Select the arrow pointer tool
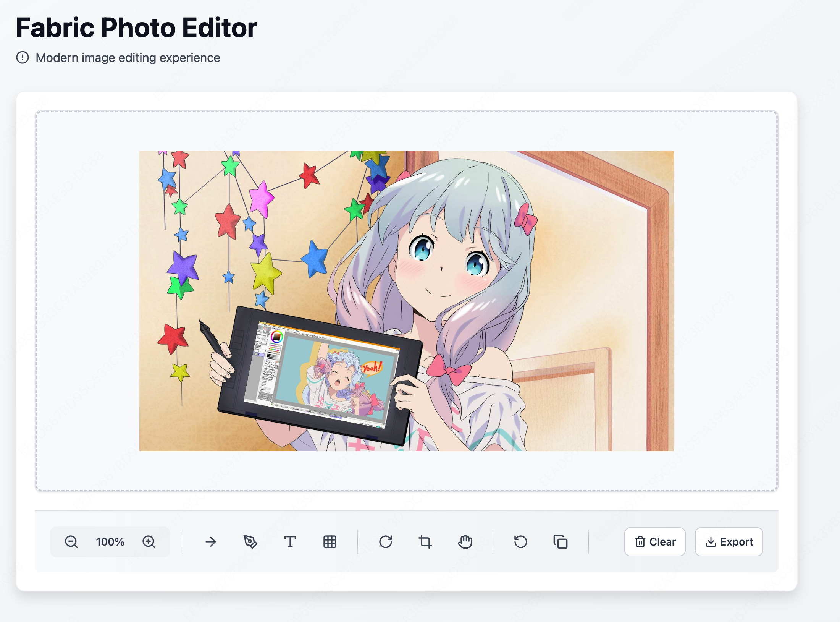The height and width of the screenshot is (622, 840). (x=211, y=542)
